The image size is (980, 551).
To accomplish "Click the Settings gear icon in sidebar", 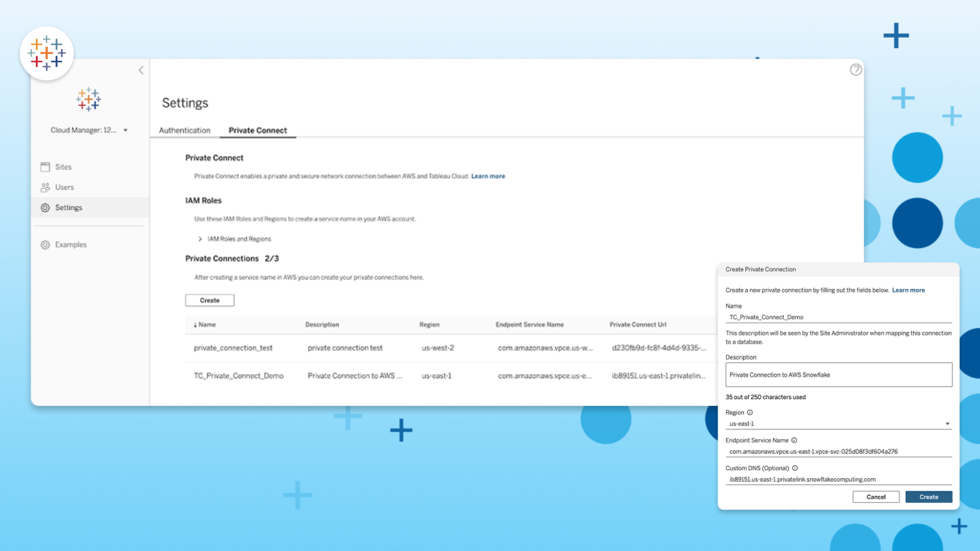I will pos(45,208).
